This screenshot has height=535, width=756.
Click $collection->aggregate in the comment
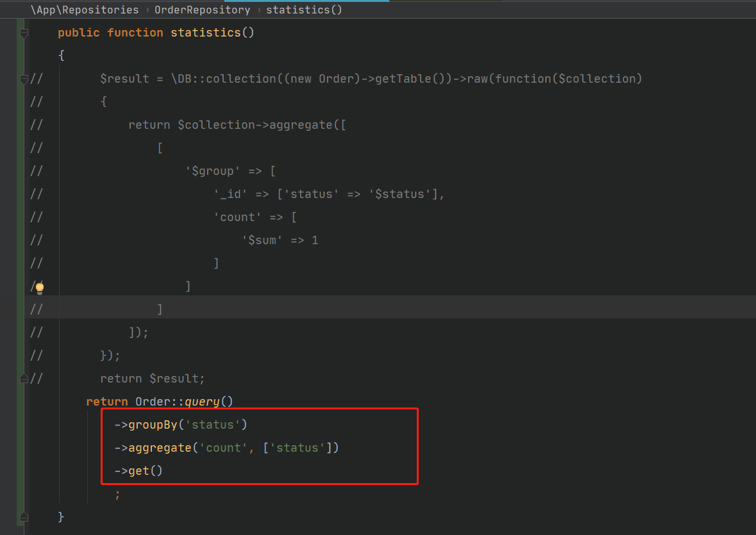[x=255, y=125]
